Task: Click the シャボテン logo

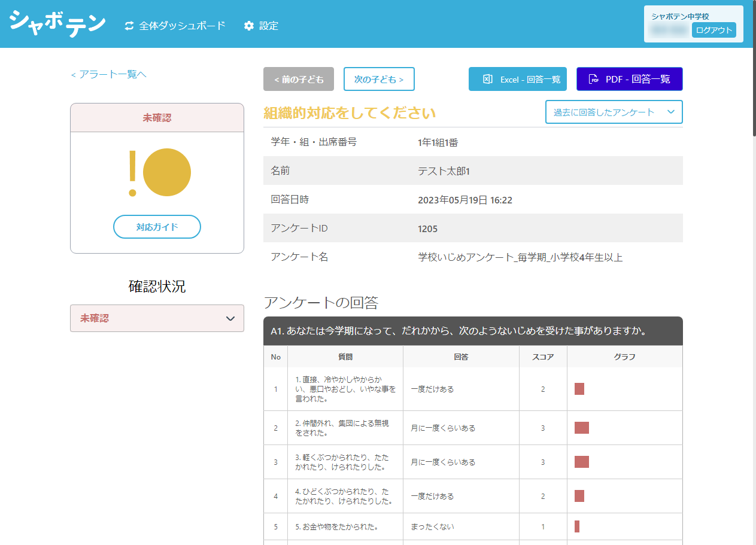Action: pos(57,23)
